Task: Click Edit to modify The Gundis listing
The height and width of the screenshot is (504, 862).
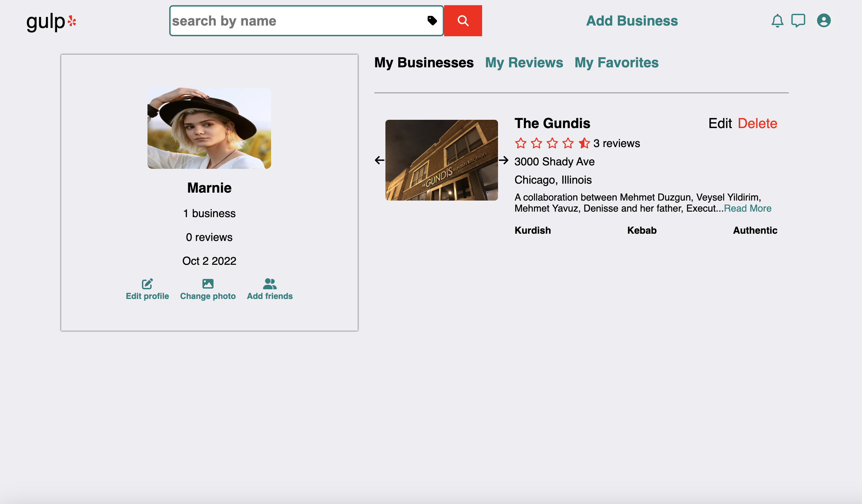Action: 719,124
